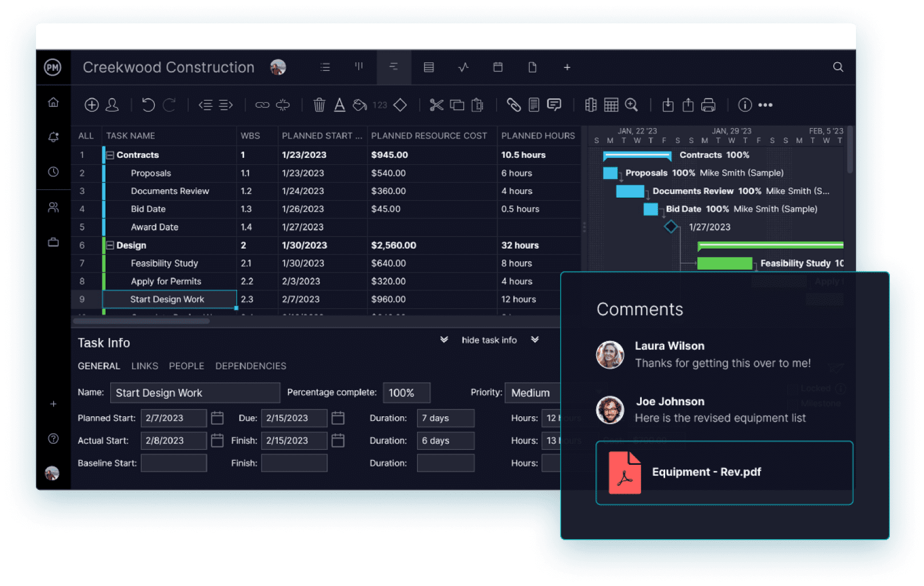Select the GENERAL tab in Task Info
The image size is (924, 586).
point(99,366)
